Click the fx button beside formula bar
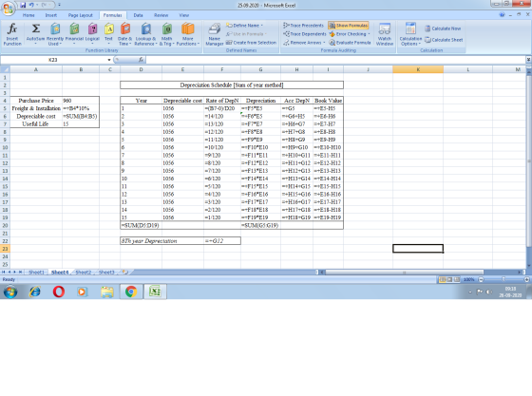The image size is (532, 396). 141,60
